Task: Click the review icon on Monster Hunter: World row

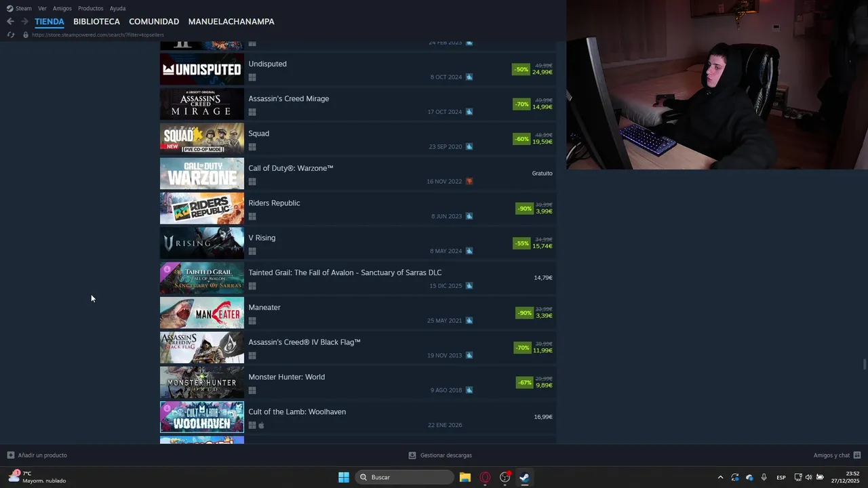Action: pyautogui.click(x=469, y=390)
